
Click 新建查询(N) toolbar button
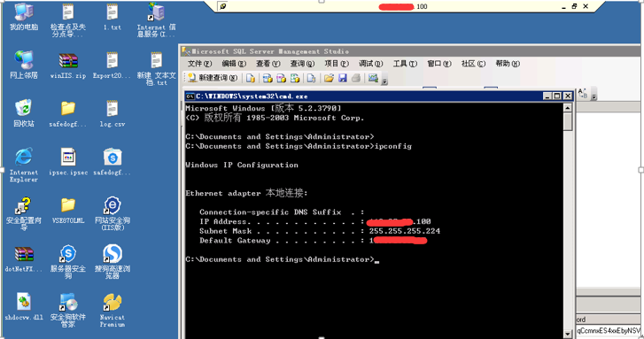213,78
